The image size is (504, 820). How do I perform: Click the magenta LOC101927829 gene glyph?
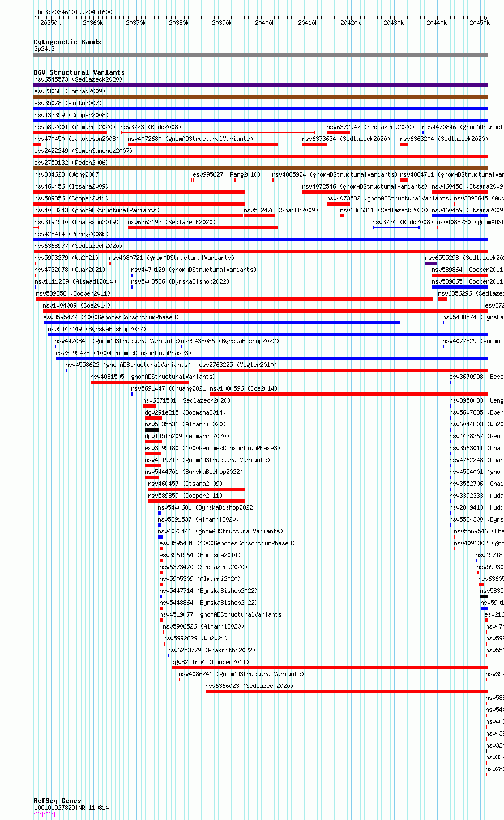click(x=47, y=814)
